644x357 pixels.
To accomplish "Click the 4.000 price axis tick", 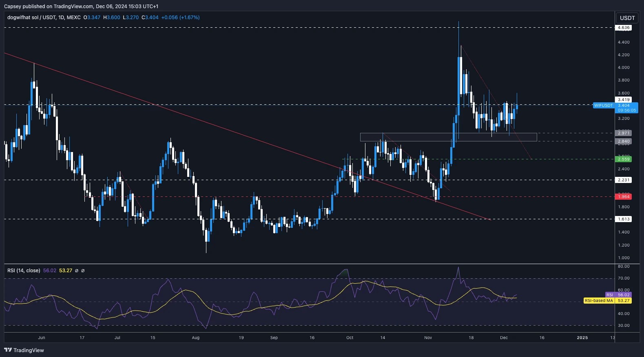I will [624, 68].
